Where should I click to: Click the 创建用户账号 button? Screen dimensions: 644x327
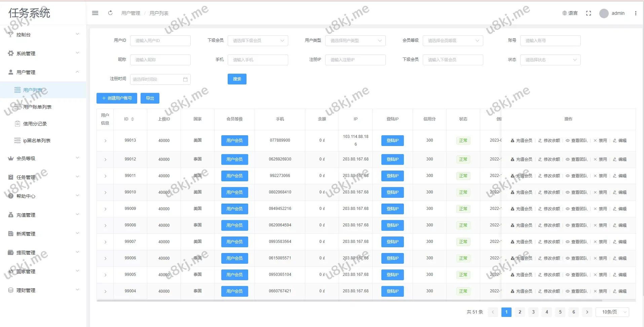point(117,98)
